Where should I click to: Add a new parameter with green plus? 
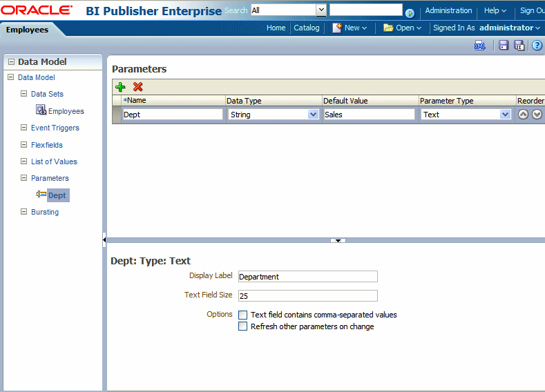[120, 87]
